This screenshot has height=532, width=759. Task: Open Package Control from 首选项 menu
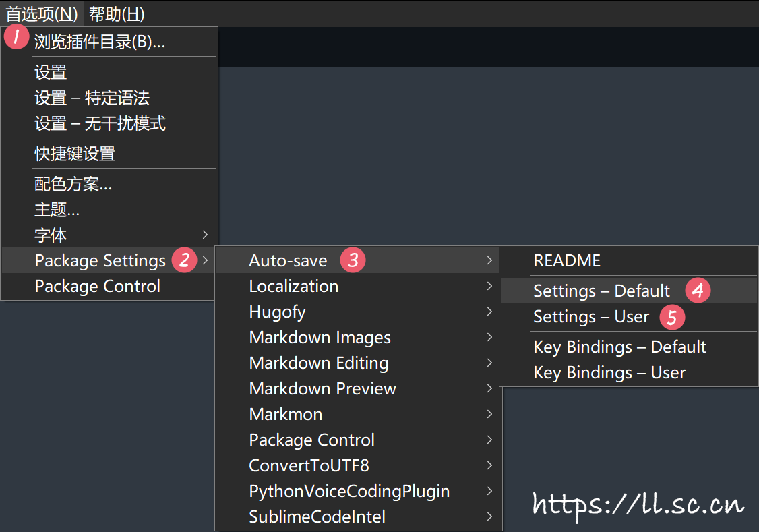coord(97,286)
